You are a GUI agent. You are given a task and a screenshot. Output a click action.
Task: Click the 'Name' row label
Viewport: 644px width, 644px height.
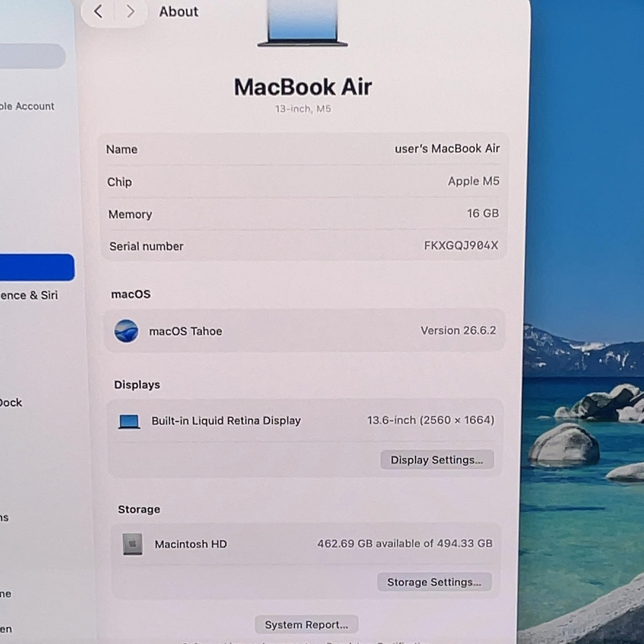point(121,149)
